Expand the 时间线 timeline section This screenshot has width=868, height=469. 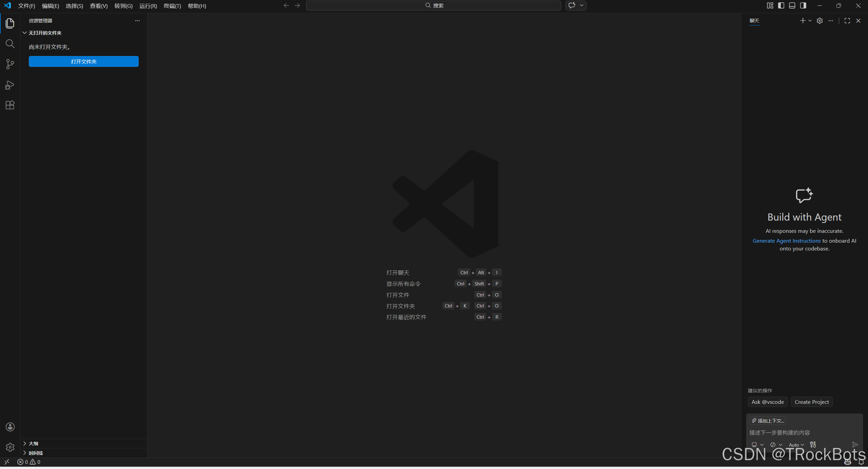[84, 453]
